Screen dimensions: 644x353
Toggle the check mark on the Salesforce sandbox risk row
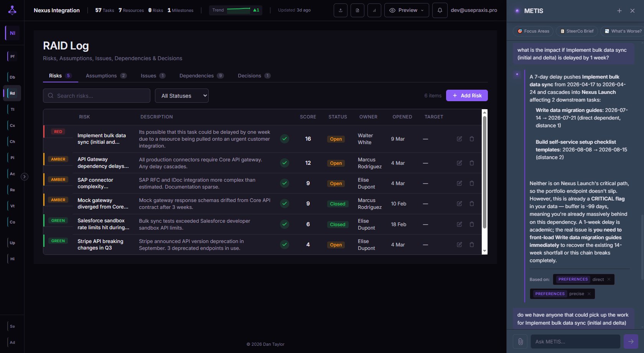(x=284, y=224)
